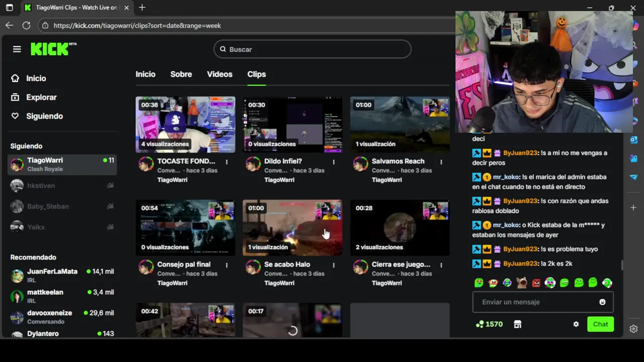This screenshot has width=644, height=362.
Task: Switch to the Videos tab
Action: 219,74
